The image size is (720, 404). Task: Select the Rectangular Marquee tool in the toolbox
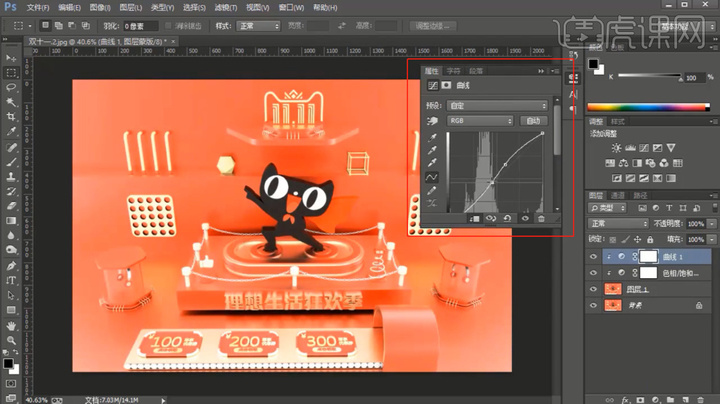pyautogui.click(x=11, y=73)
